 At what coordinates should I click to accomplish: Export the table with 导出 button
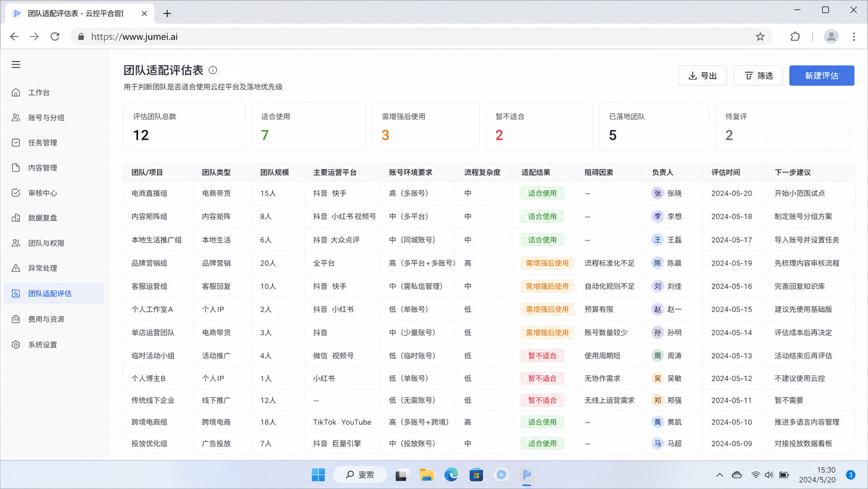(x=702, y=76)
